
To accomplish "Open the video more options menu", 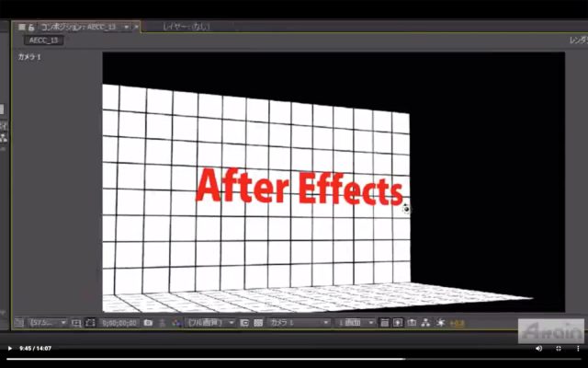I will [x=578, y=349].
